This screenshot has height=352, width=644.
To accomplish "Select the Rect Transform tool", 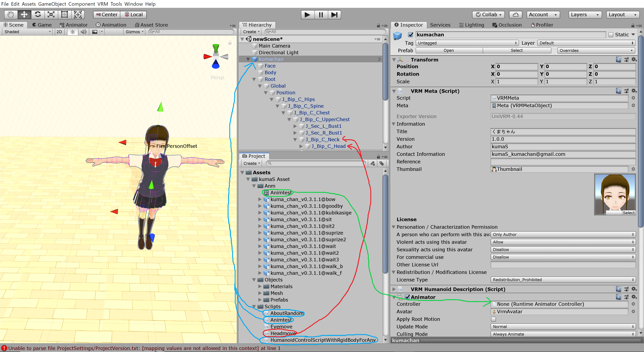I will [65, 14].
